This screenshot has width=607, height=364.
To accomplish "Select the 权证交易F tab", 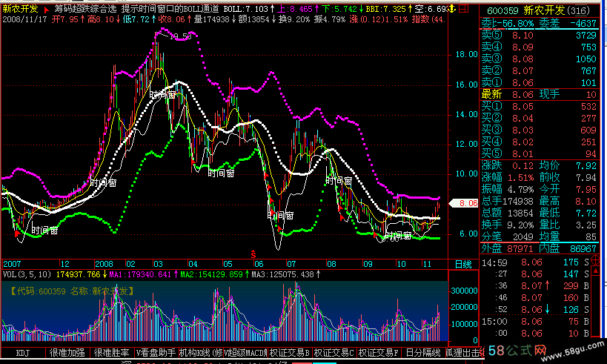I will click(378, 353).
